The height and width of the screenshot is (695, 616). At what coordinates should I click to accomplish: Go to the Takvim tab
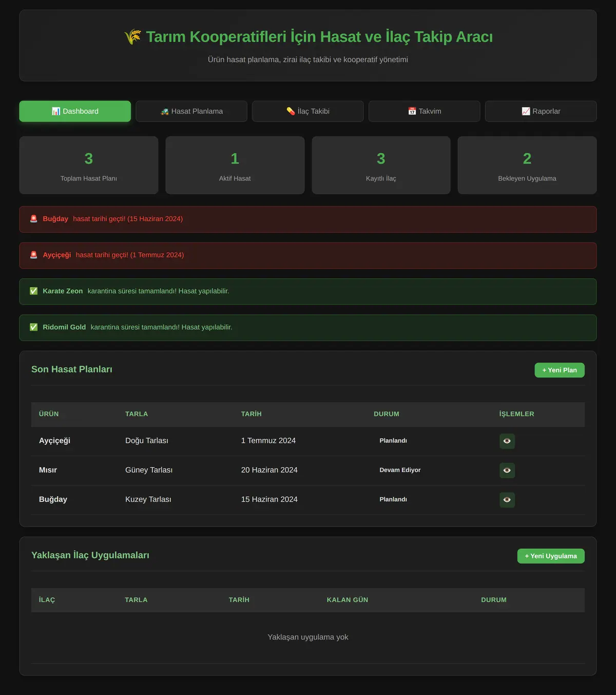tap(425, 111)
